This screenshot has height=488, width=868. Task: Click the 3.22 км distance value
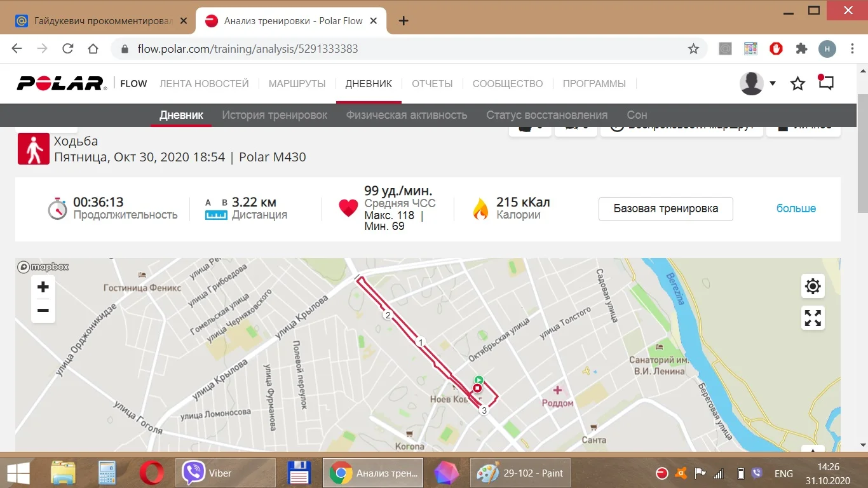254,202
